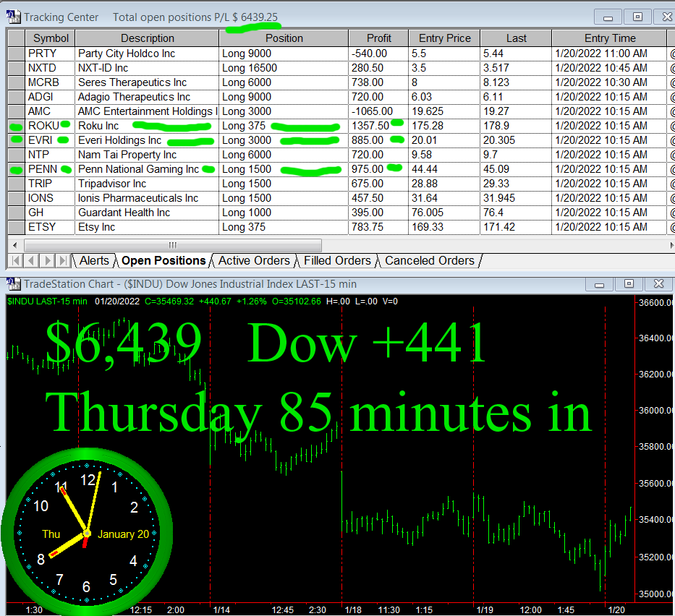Click previous tab arrow button
This screenshot has width=675, height=616.
click(31, 261)
